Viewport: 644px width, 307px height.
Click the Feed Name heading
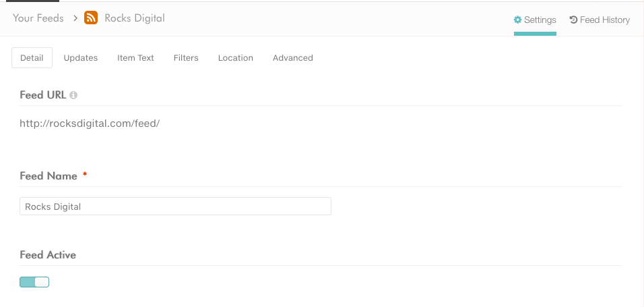click(49, 175)
